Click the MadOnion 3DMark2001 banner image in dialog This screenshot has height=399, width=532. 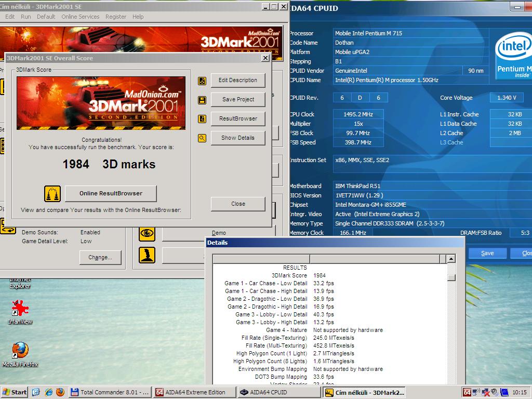[101, 103]
